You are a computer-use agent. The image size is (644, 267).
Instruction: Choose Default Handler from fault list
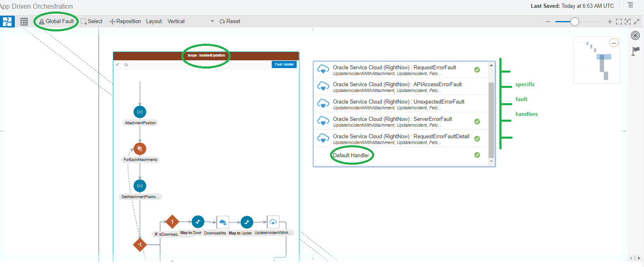click(351, 155)
